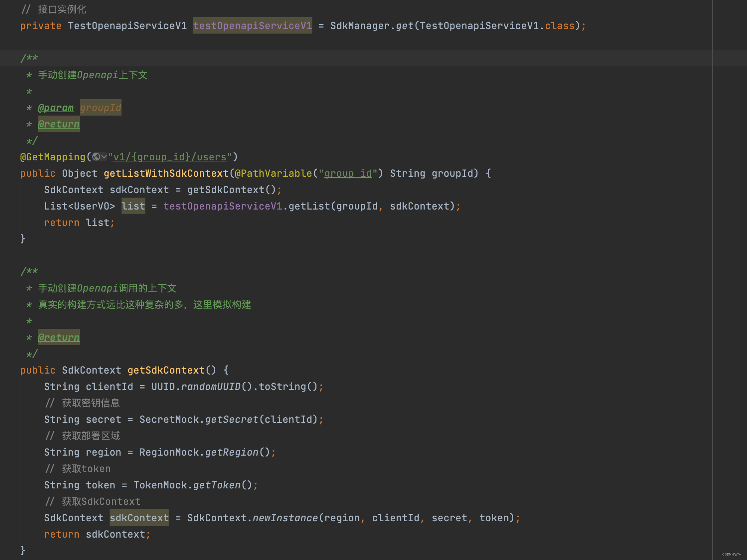Click the highlighted testOpenapiServiceV1 field declaration
The width and height of the screenshot is (747, 560).
[x=252, y=26]
